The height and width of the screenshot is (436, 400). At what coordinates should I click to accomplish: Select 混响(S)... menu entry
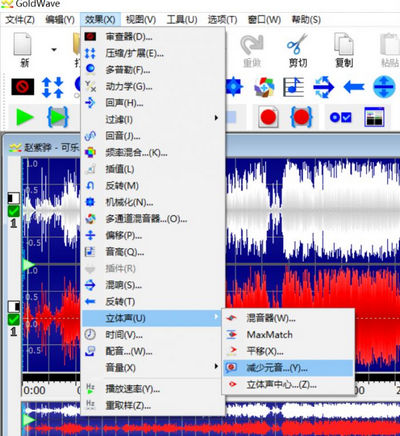[153, 285]
